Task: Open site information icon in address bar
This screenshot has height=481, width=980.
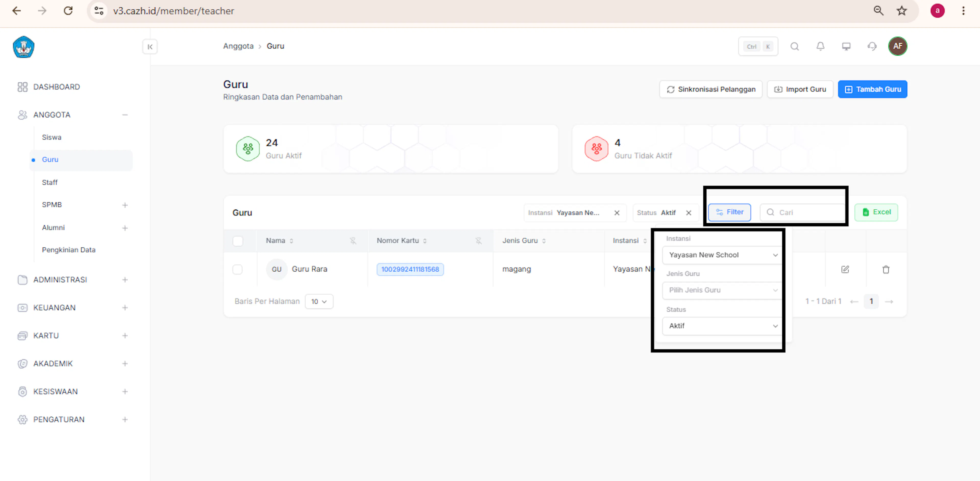Action: [x=99, y=11]
